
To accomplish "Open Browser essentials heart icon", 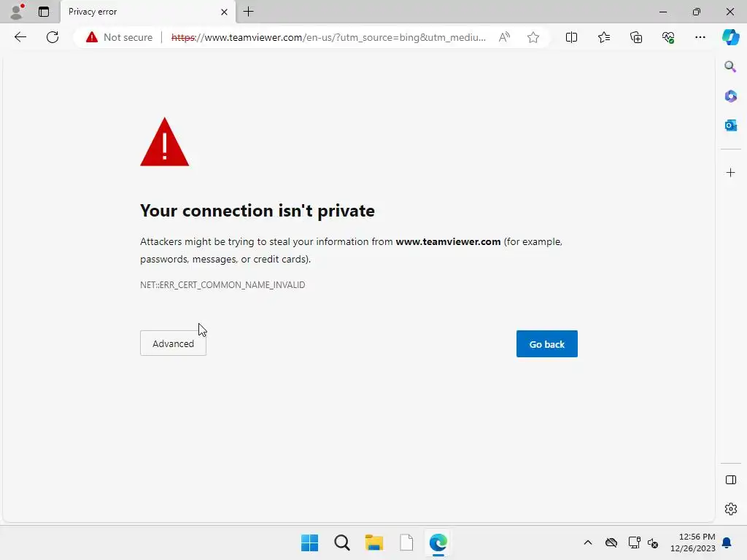I will click(668, 37).
